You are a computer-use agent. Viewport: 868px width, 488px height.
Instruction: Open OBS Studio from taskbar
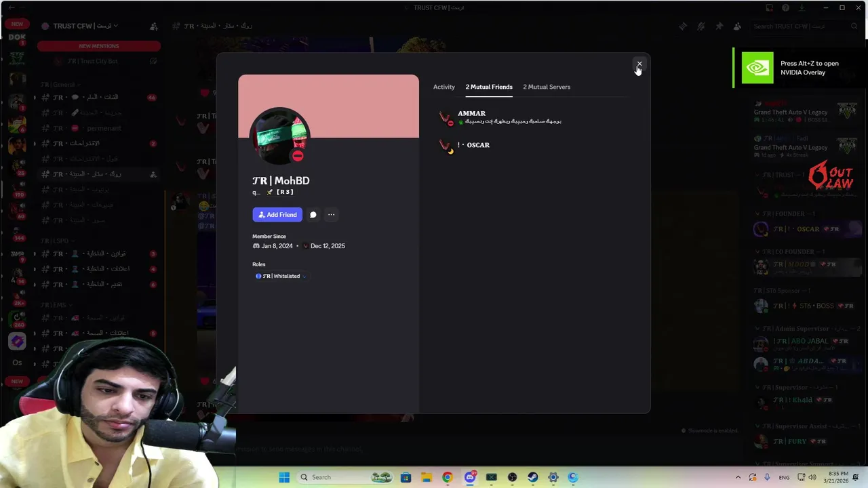(x=512, y=477)
